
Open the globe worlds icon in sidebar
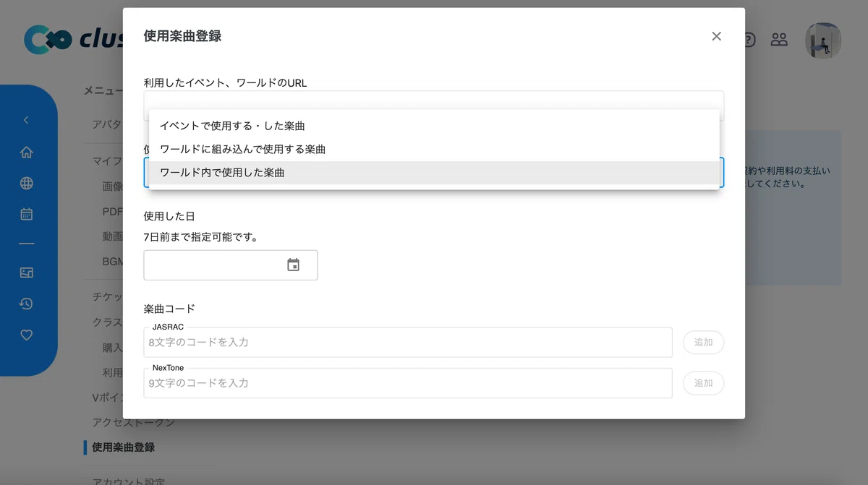(x=27, y=183)
